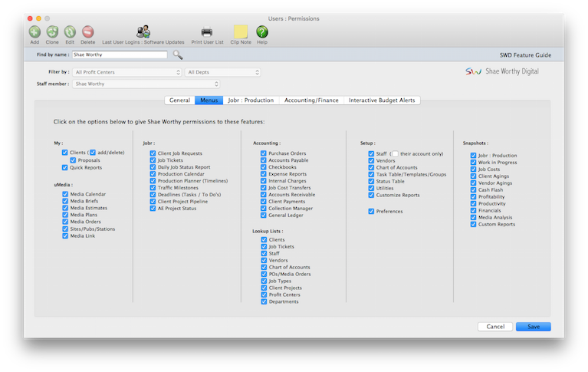Screen dimensions: 588x372
Task: Select the Accounting/Finance tab
Action: coord(311,100)
